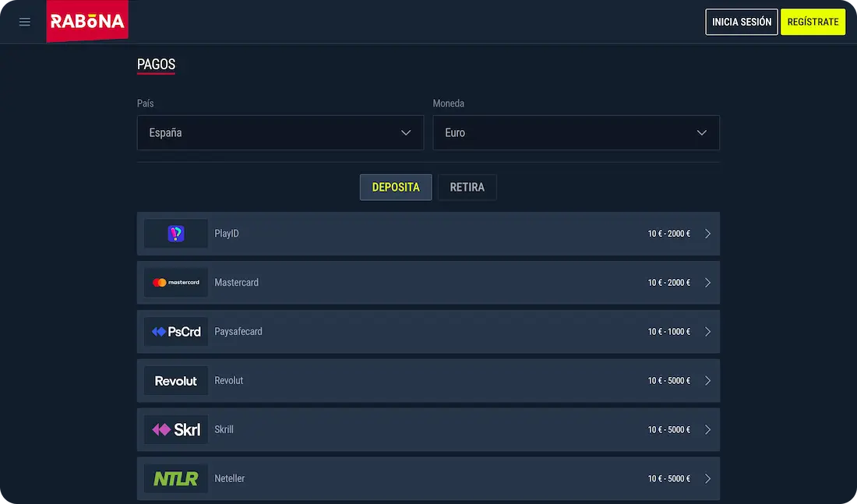This screenshot has width=857, height=504.
Task: Click the NTLR Neteller logo
Action: click(176, 479)
